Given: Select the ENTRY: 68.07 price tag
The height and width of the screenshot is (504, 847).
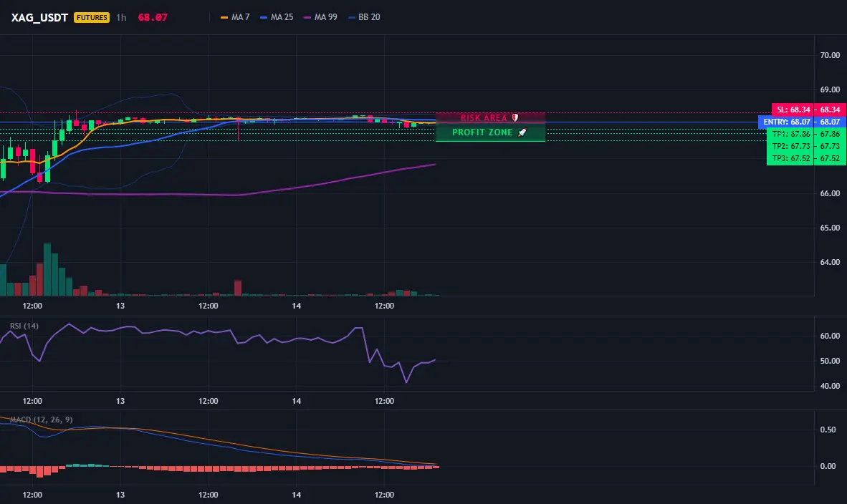Looking at the screenshot, I should [x=787, y=122].
